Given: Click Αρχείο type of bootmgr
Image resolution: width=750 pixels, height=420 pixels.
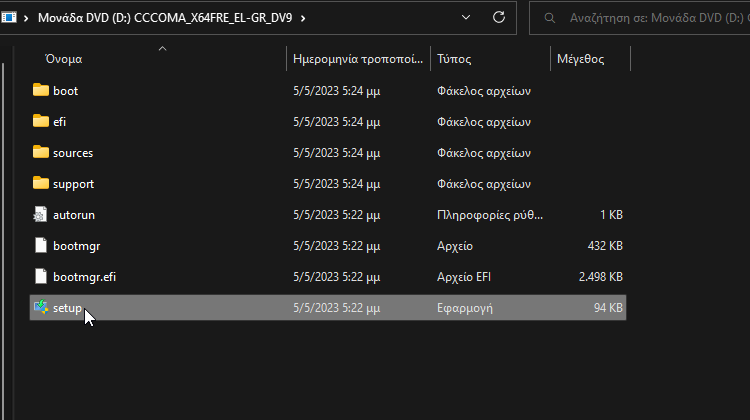Looking at the screenshot, I should click(x=454, y=246).
